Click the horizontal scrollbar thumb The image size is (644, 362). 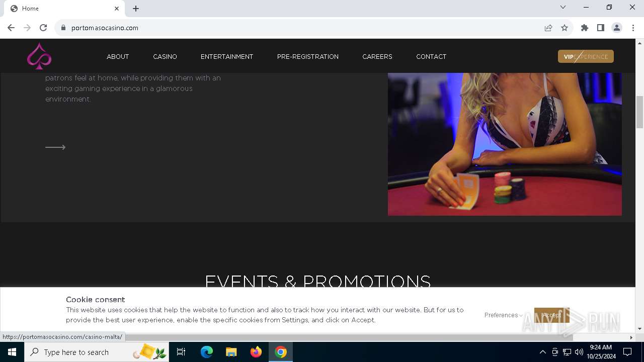(x=349, y=337)
